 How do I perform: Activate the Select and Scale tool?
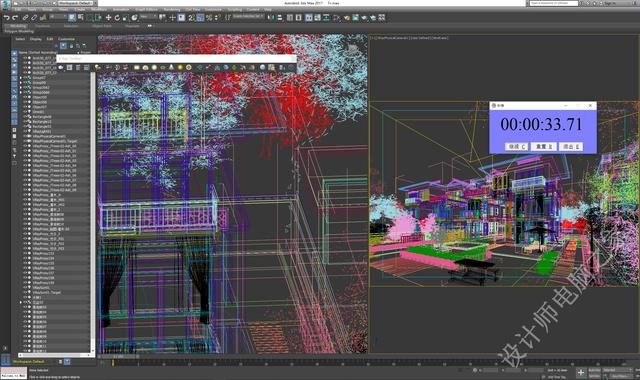125,18
